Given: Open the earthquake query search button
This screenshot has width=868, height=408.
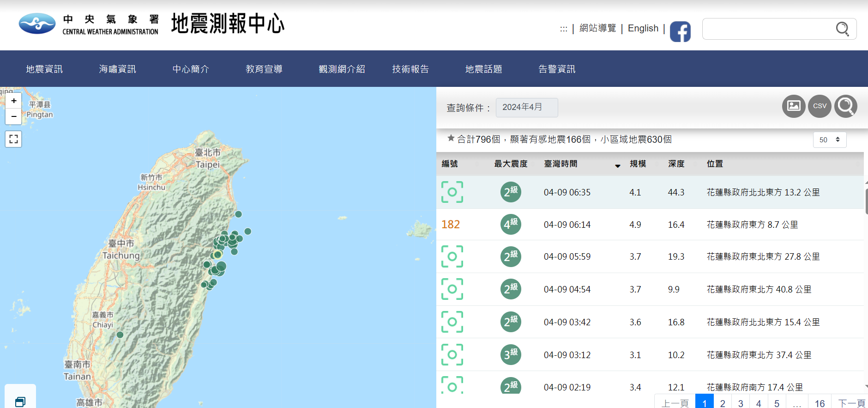Looking at the screenshot, I should [x=846, y=106].
